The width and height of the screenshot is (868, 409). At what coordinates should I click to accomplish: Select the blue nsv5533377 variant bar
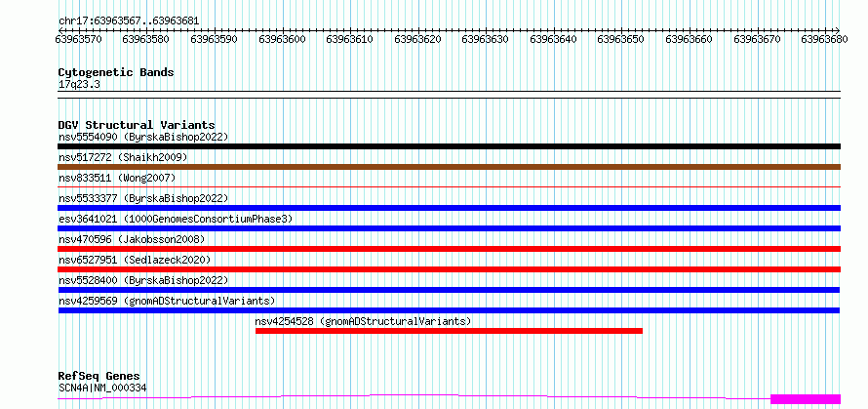[449, 208]
